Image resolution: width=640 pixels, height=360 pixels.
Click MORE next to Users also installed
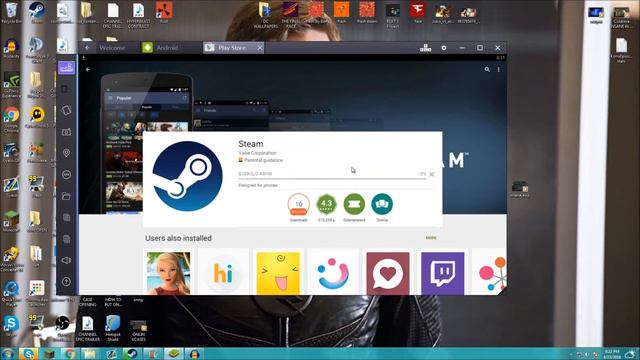(431, 238)
